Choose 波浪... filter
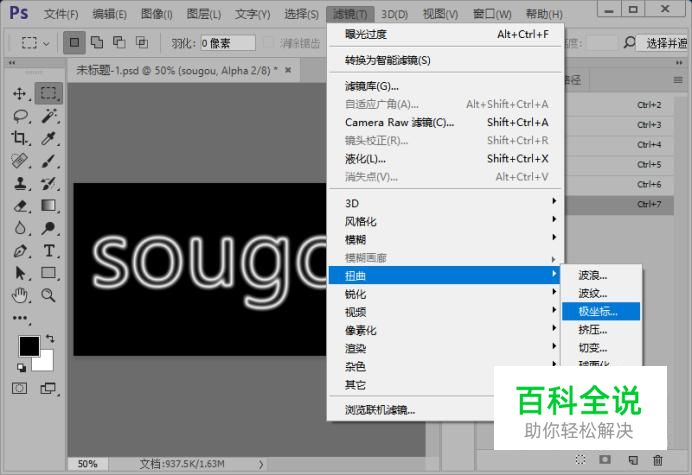The image size is (692, 475). [x=601, y=275]
